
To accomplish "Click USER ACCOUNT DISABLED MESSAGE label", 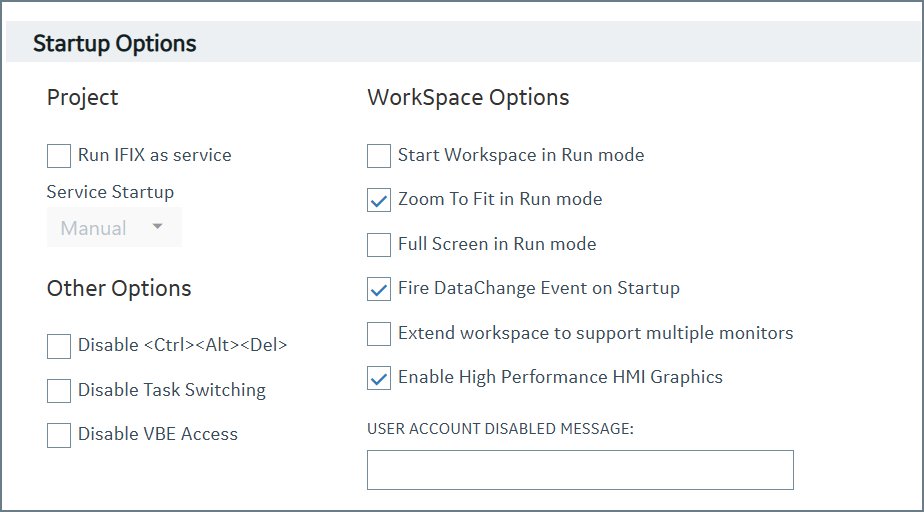I will click(500, 428).
